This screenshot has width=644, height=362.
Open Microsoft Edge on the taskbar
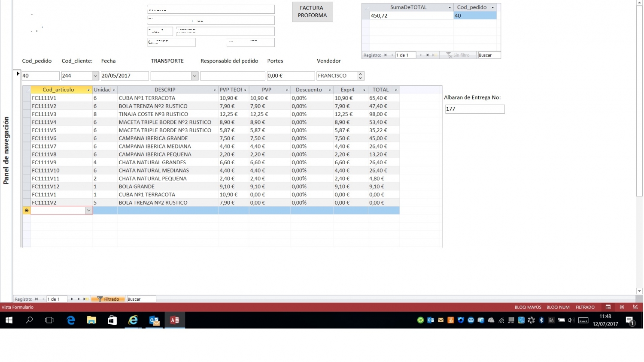(71, 320)
